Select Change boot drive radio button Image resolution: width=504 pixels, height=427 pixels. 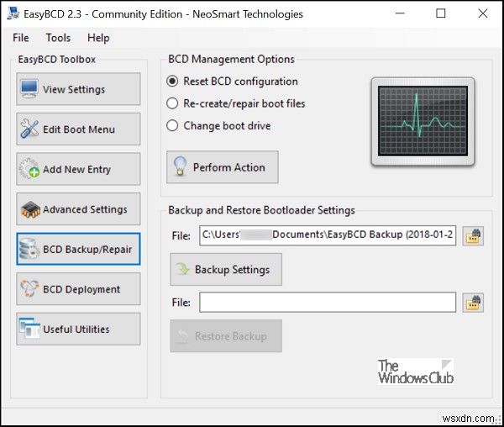tap(172, 126)
